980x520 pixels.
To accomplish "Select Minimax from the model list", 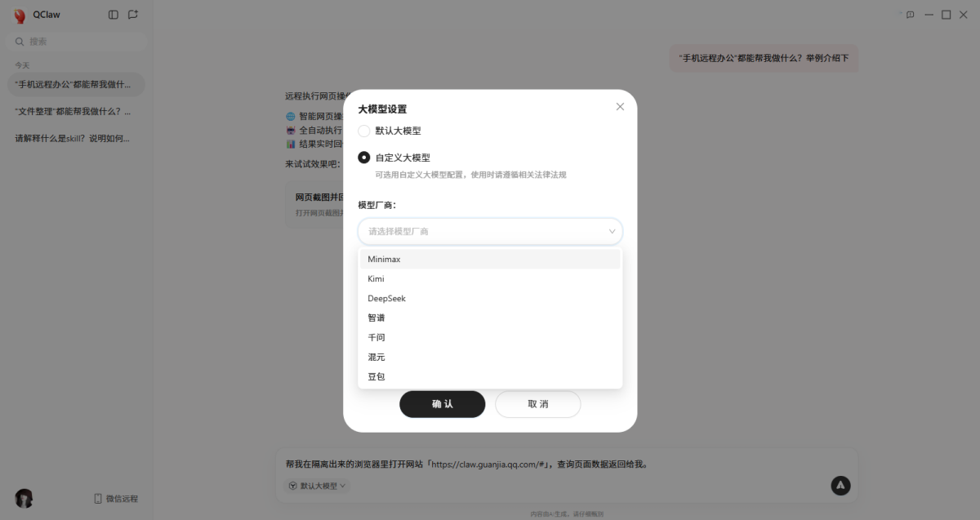I will coord(384,259).
